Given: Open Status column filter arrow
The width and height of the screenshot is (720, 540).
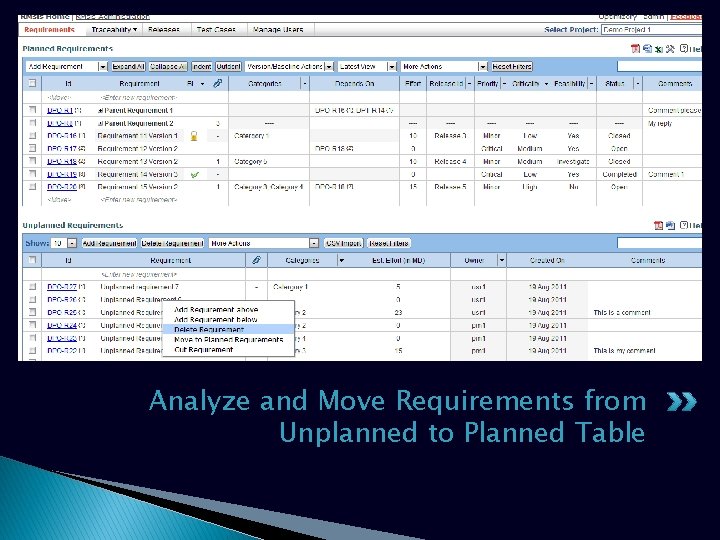Looking at the screenshot, I should click(637, 84).
